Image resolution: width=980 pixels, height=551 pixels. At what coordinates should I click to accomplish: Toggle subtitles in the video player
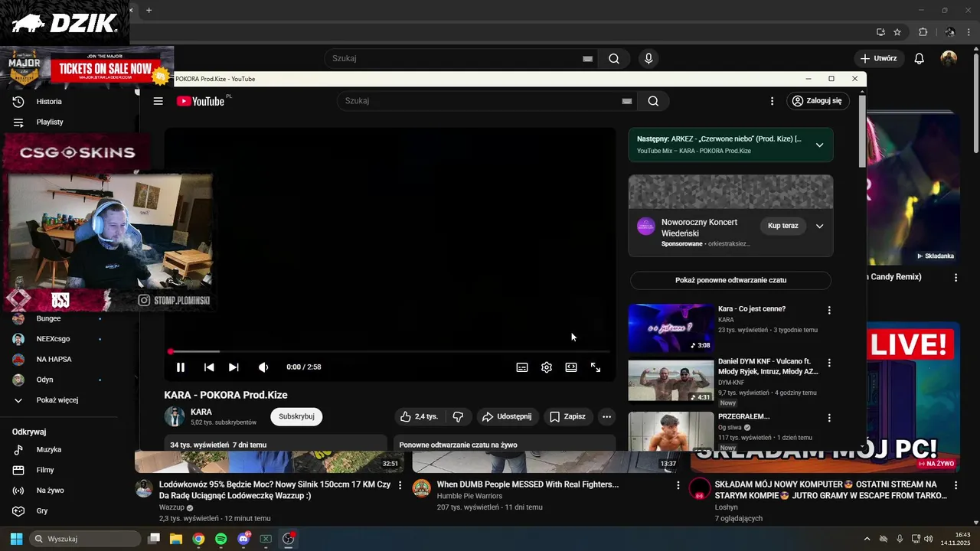(x=522, y=367)
